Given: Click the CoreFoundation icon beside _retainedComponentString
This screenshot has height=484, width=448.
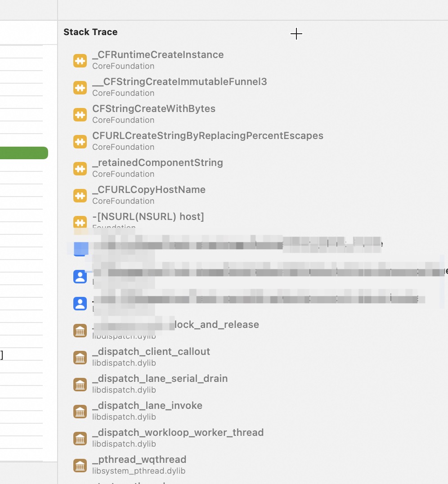Looking at the screenshot, I should pos(80,169).
